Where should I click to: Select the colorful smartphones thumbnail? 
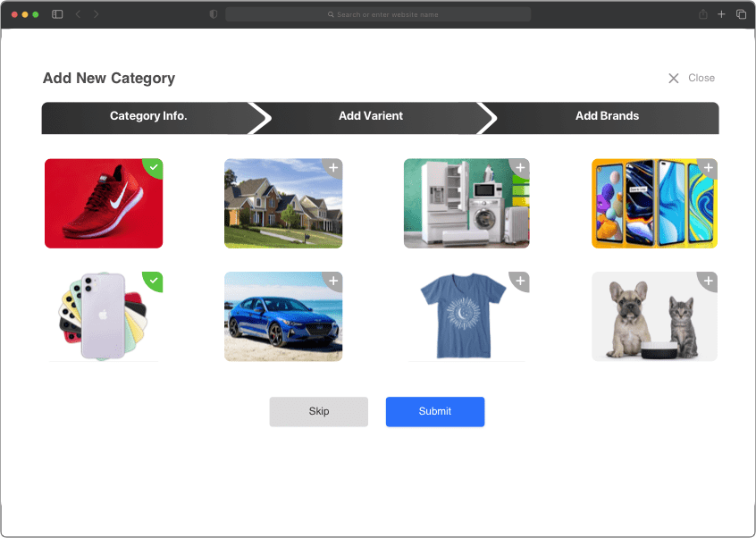[x=655, y=203]
